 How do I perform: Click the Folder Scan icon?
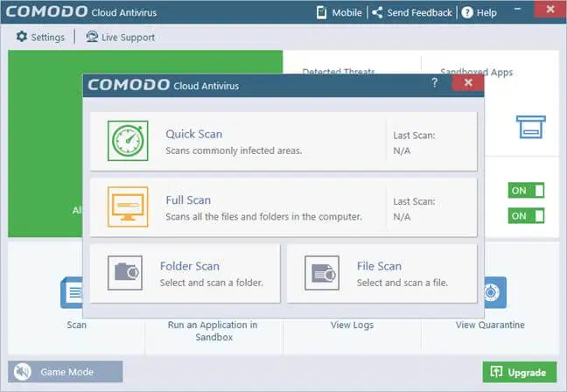click(x=125, y=273)
